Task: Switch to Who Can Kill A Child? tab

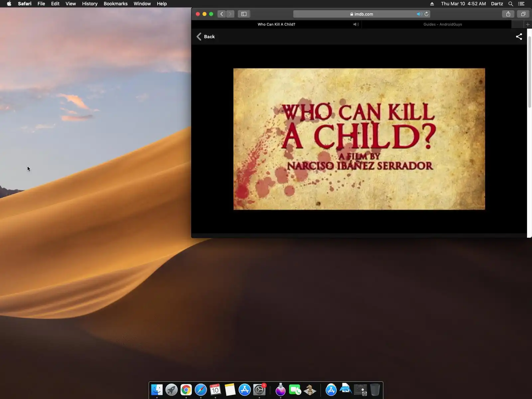Action: 276,24
